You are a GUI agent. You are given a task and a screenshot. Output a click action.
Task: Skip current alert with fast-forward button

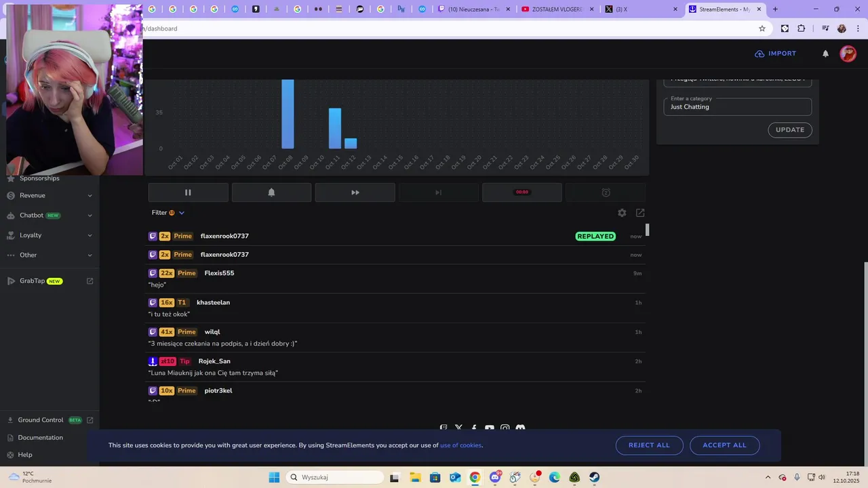(x=355, y=192)
